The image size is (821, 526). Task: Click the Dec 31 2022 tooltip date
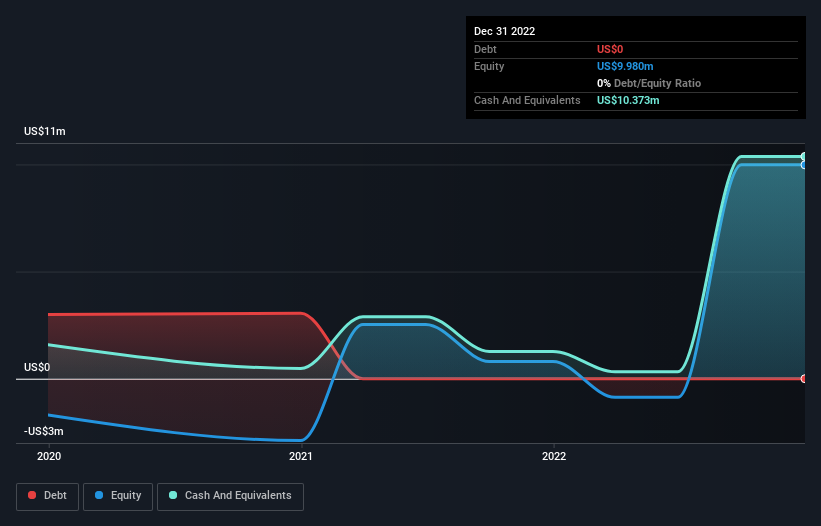click(504, 31)
